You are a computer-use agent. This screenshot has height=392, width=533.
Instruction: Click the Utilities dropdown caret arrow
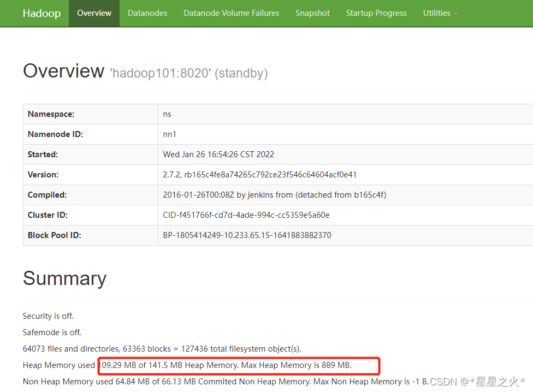[456, 14]
